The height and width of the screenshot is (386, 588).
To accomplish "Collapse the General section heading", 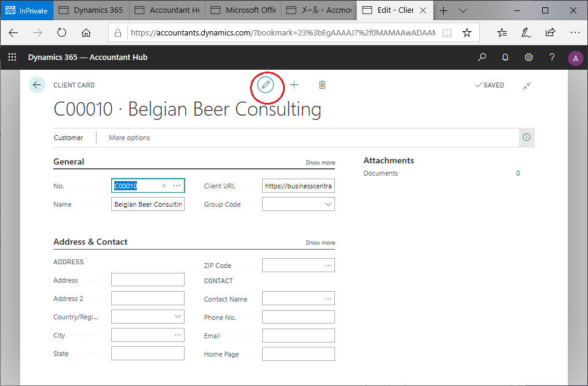I will pyautogui.click(x=68, y=161).
